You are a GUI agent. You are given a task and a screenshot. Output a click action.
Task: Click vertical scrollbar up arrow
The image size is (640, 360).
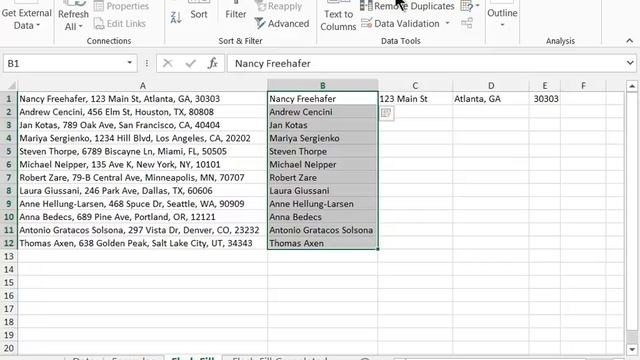pos(631,86)
